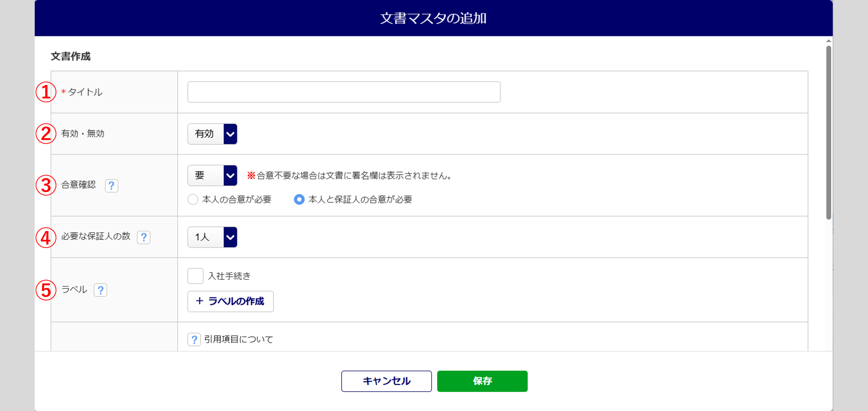Click the 文書マスタの追加 dialog header
868x411 pixels.
tap(433, 18)
